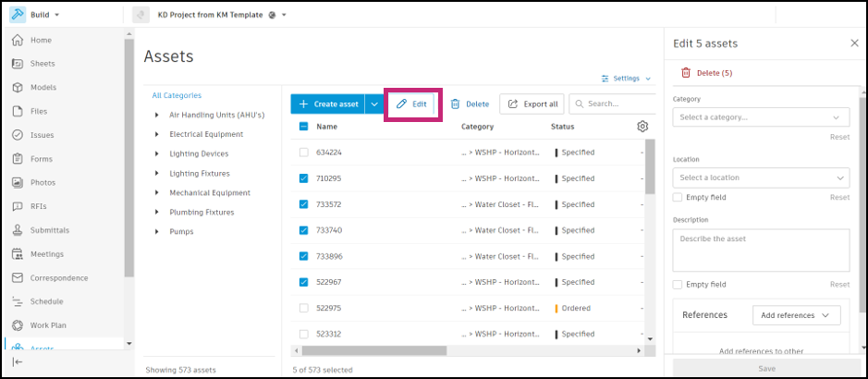Click the table horizontal scrollbar
The width and height of the screenshot is (868, 379).
coord(374,350)
